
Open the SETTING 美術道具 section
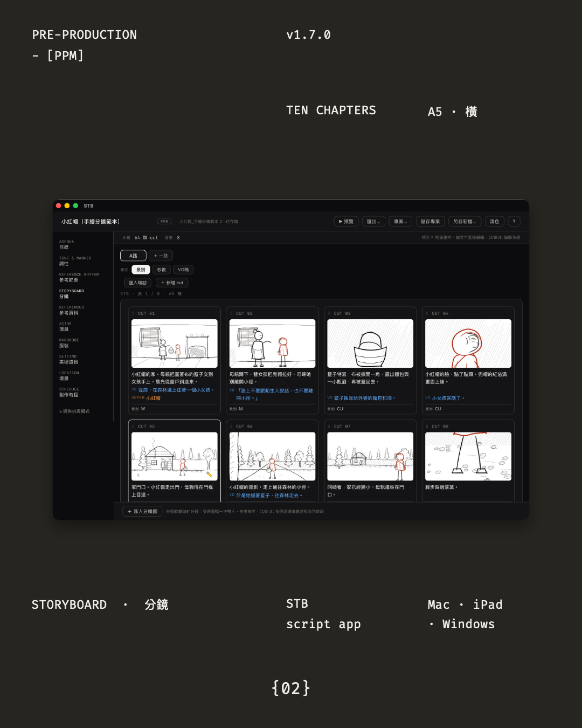68,359
